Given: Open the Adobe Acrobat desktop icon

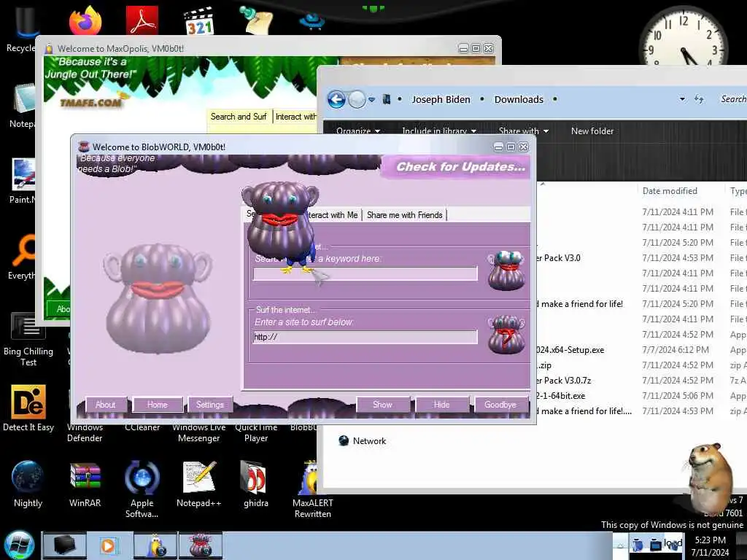Looking at the screenshot, I should [142, 20].
